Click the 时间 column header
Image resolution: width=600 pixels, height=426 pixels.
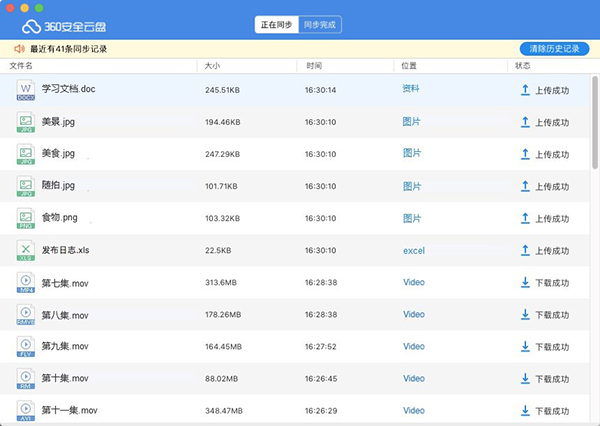[314, 66]
